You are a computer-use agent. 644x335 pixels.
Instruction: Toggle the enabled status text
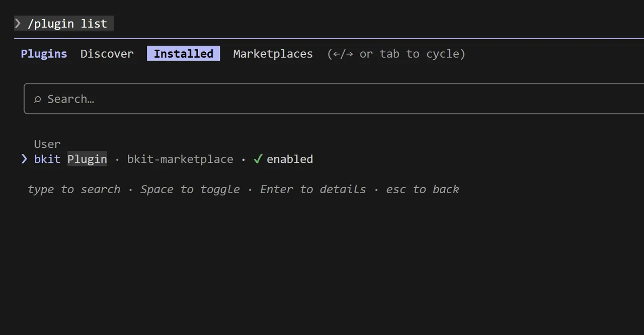tap(290, 159)
